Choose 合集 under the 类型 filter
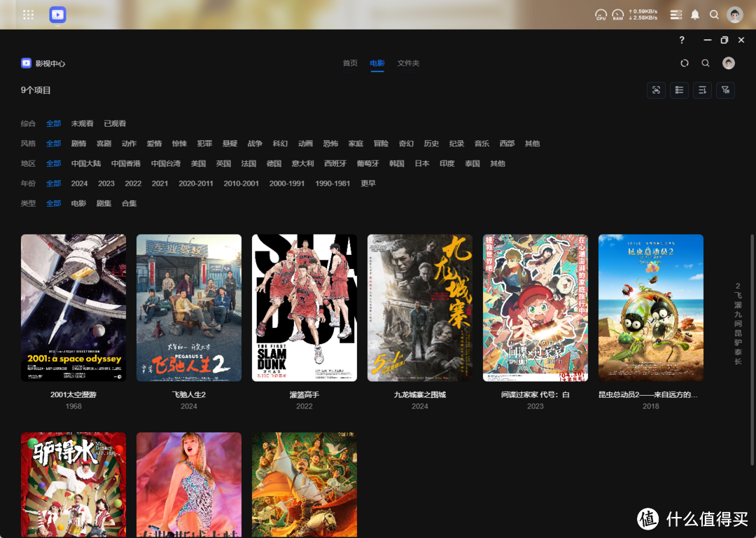 (129, 203)
